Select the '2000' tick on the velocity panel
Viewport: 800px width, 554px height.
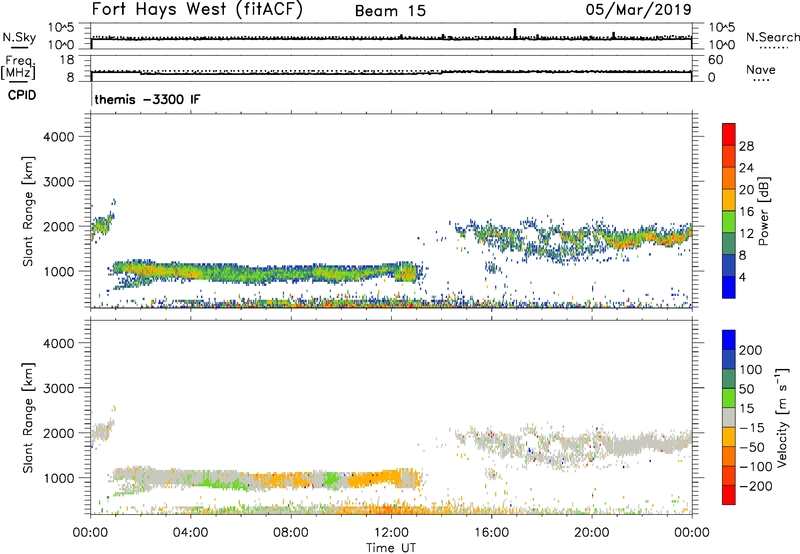tap(58, 433)
